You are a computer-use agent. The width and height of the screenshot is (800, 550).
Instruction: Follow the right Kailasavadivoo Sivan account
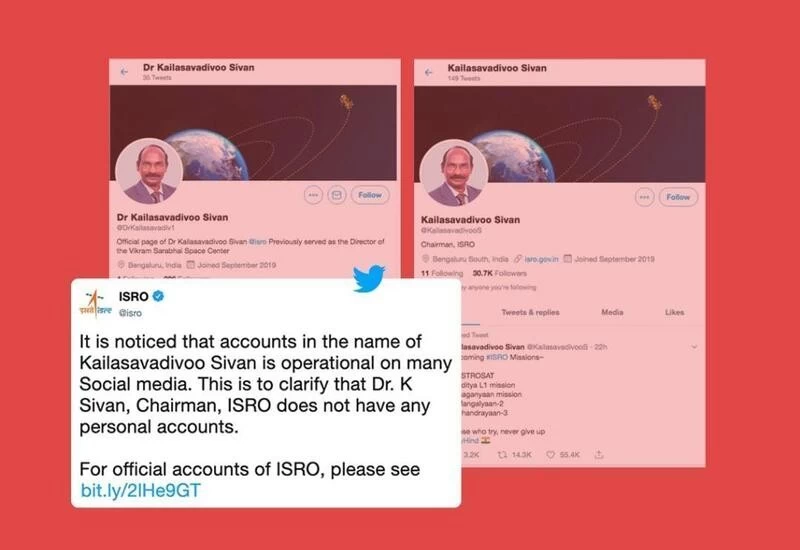(x=678, y=197)
